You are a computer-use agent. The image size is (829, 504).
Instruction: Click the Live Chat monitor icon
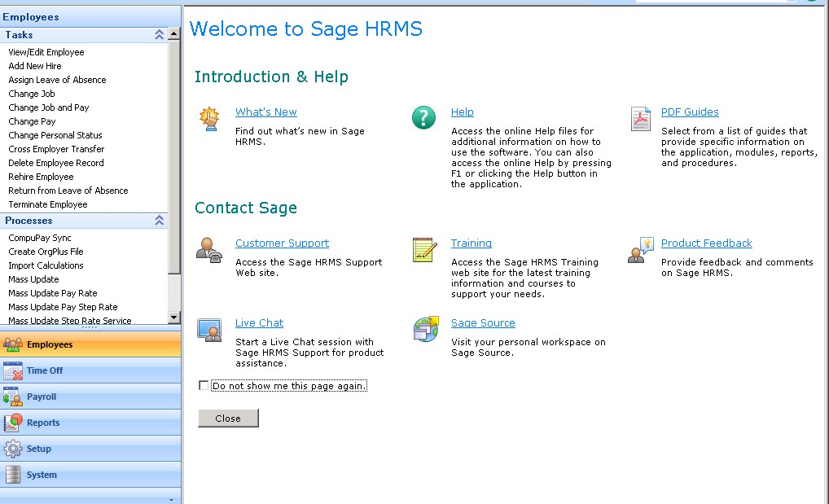(x=209, y=330)
